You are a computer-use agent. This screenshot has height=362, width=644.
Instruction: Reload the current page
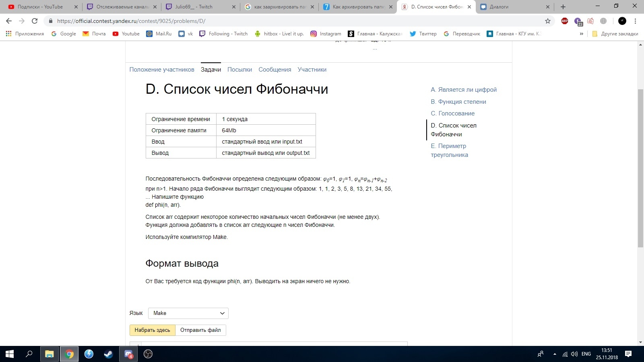35,21
